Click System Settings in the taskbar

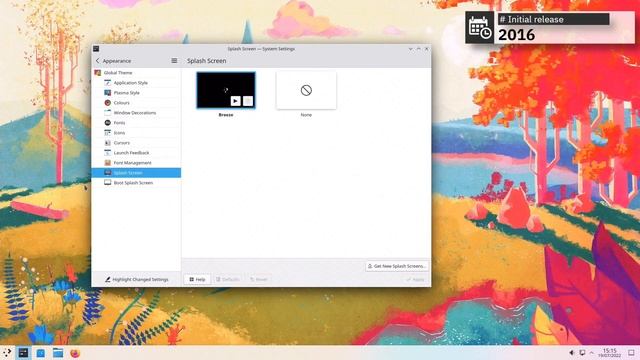pos(24,353)
